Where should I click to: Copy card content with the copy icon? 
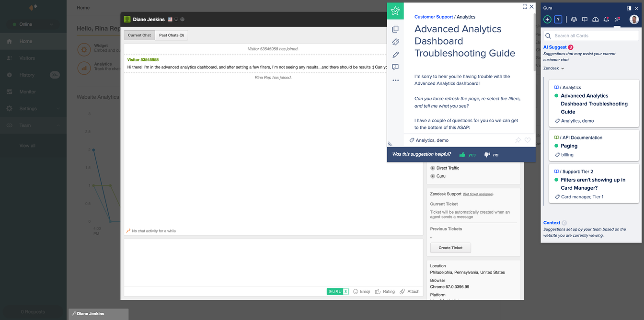click(395, 29)
